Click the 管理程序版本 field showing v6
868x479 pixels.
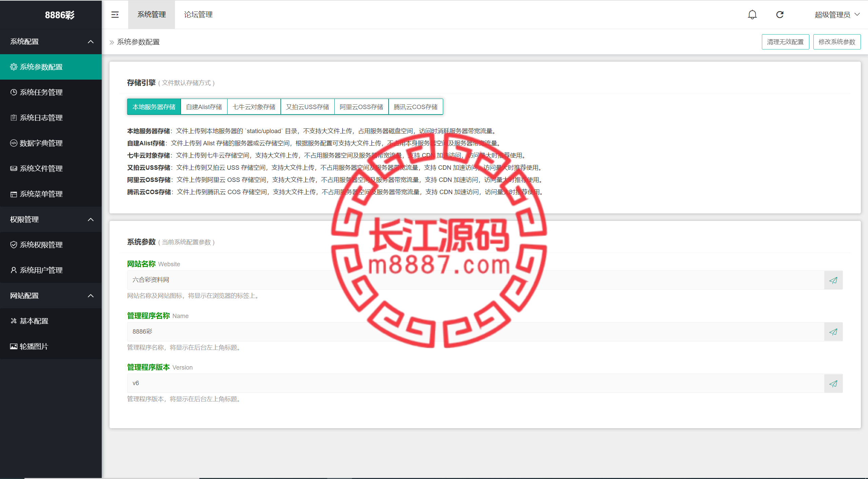point(475,383)
